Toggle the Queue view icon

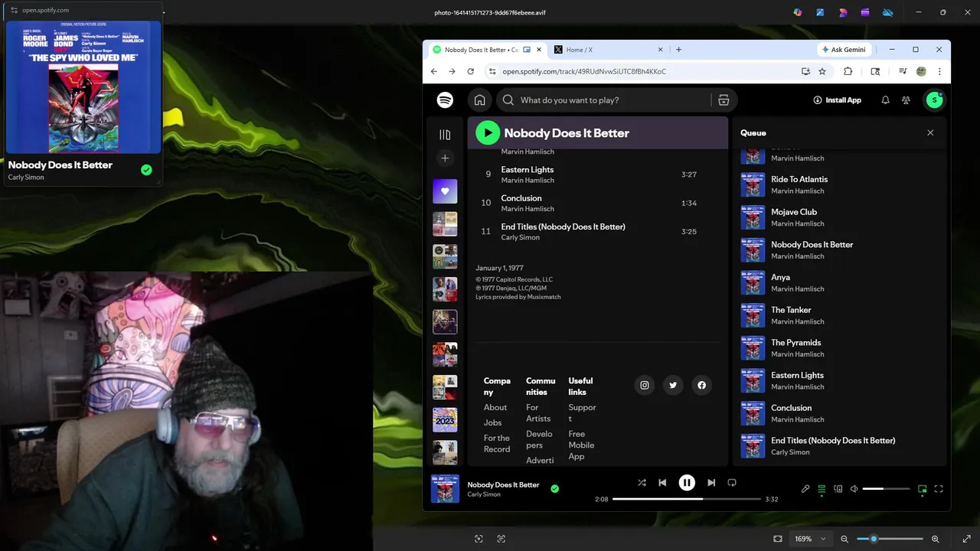[822, 489]
